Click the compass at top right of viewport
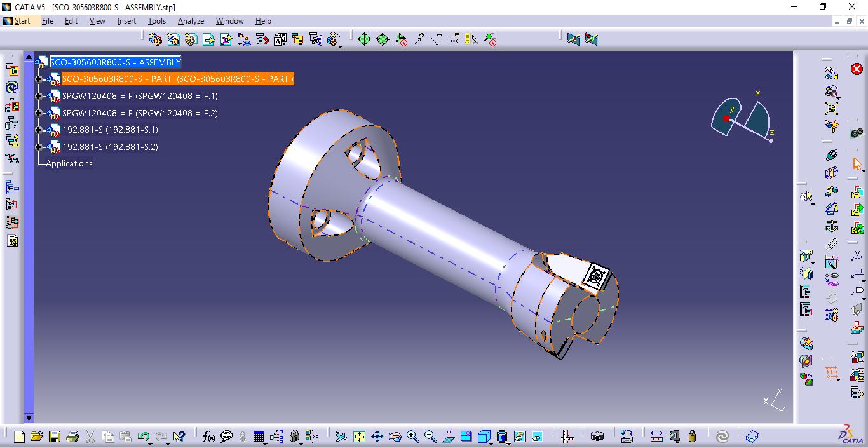The height and width of the screenshot is (448, 868). (x=742, y=118)
